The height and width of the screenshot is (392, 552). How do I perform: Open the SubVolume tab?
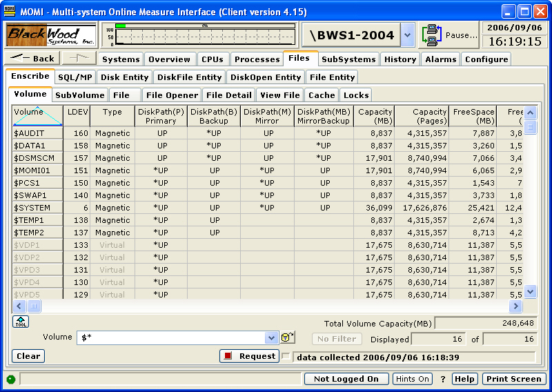[x=80, y=95]
